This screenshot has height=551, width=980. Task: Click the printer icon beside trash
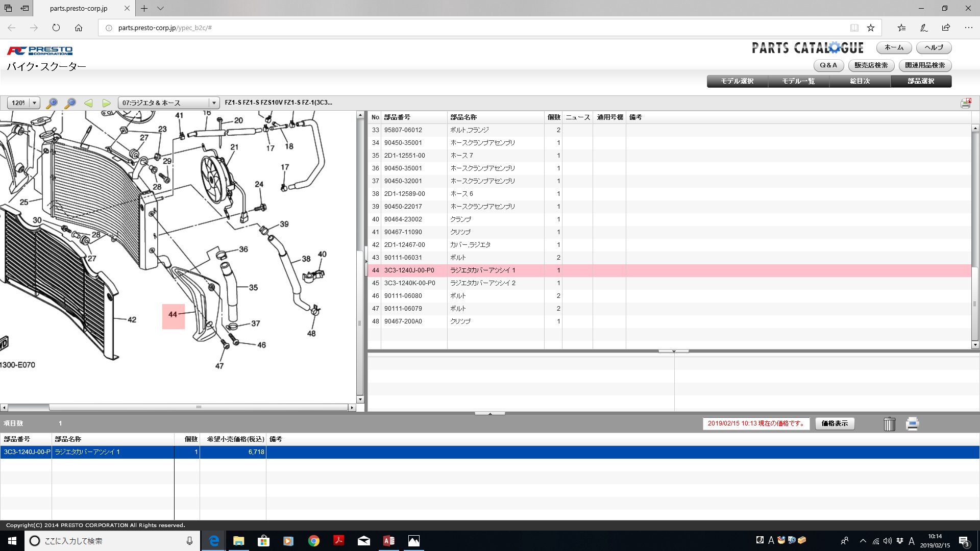coord(912,424)
